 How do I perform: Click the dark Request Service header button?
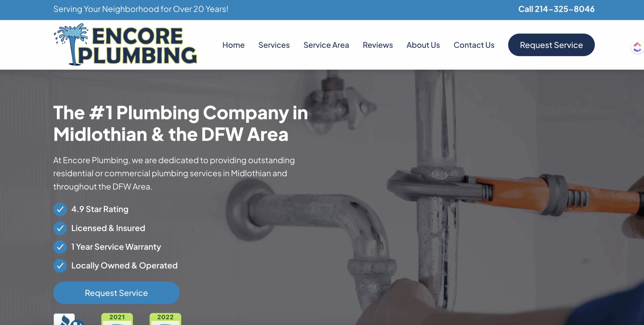coord(551,45)
